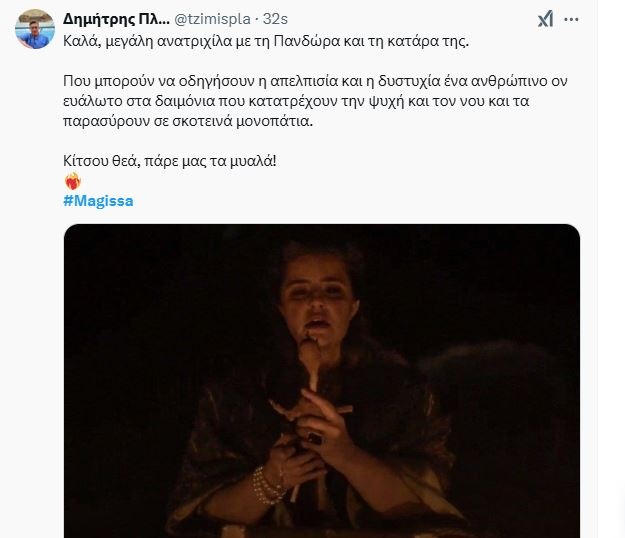625x538 pixels.
Task: Click the woman's face in the photo
Action: [317, 299]
